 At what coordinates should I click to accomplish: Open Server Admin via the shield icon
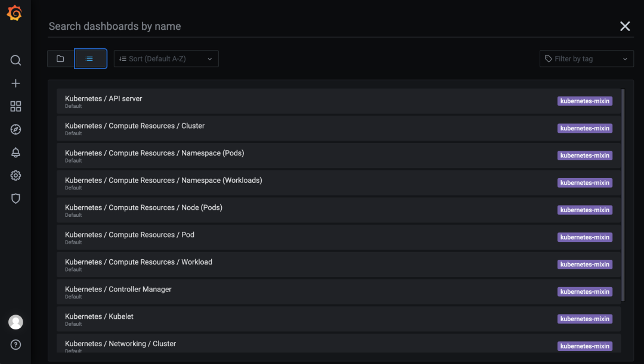tap(16, 198)
